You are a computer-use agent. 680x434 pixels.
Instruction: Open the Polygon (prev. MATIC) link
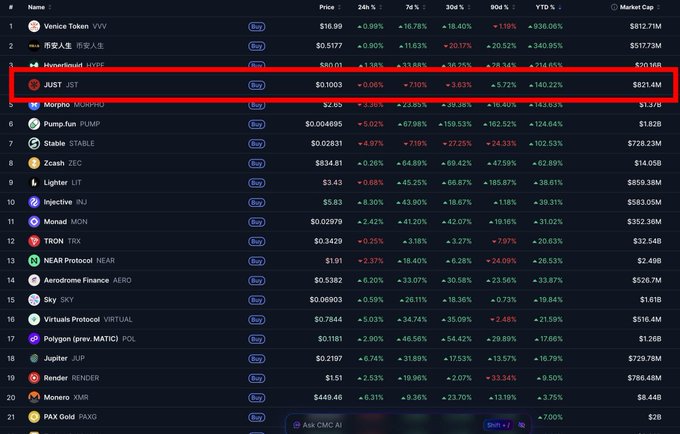[x=89, y=339]
